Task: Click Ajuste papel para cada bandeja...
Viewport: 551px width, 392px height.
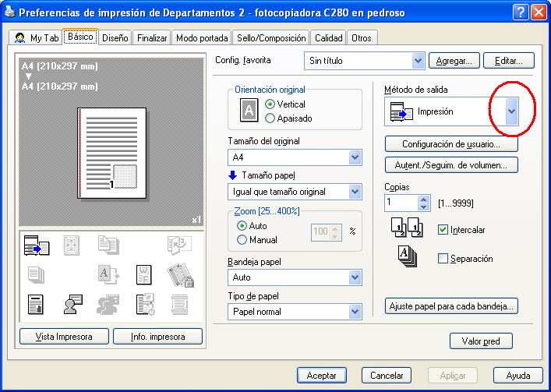Action: point(451,306)
